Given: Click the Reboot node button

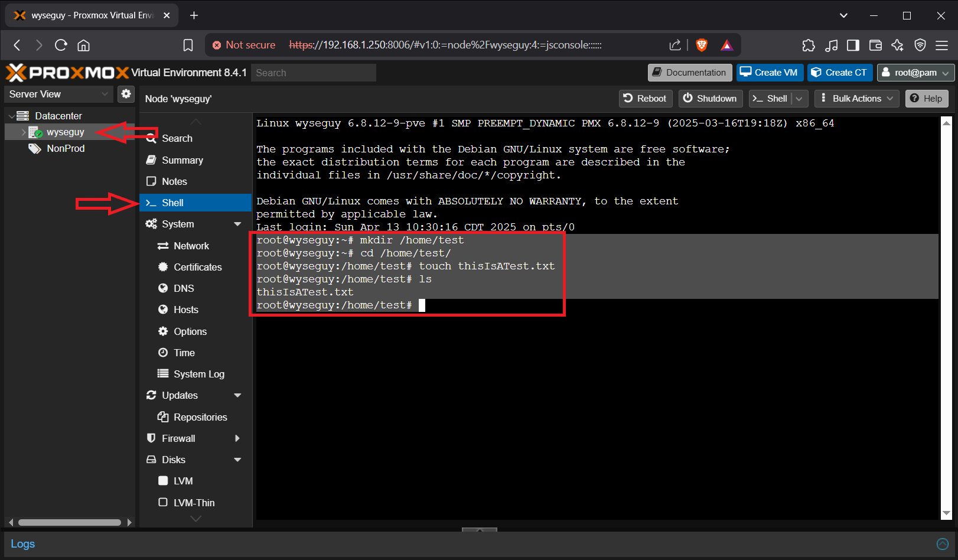Looking at the screenshot, I should [x=646, y=99].
